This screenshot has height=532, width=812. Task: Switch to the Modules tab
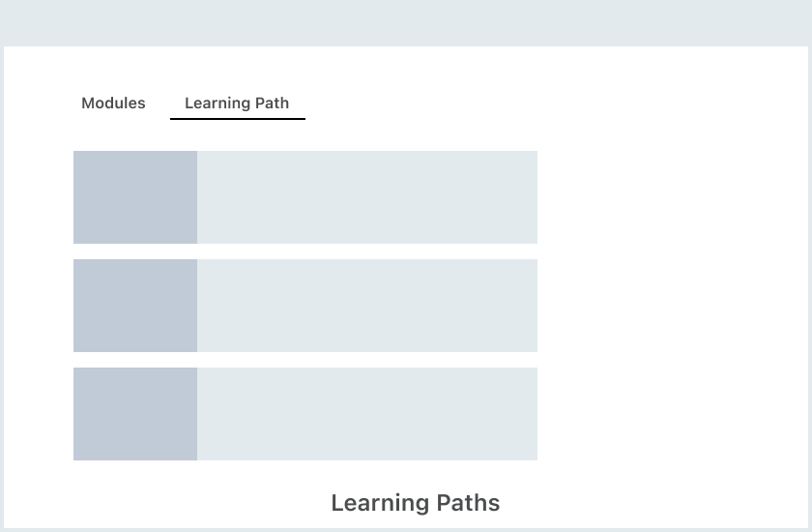113,103
